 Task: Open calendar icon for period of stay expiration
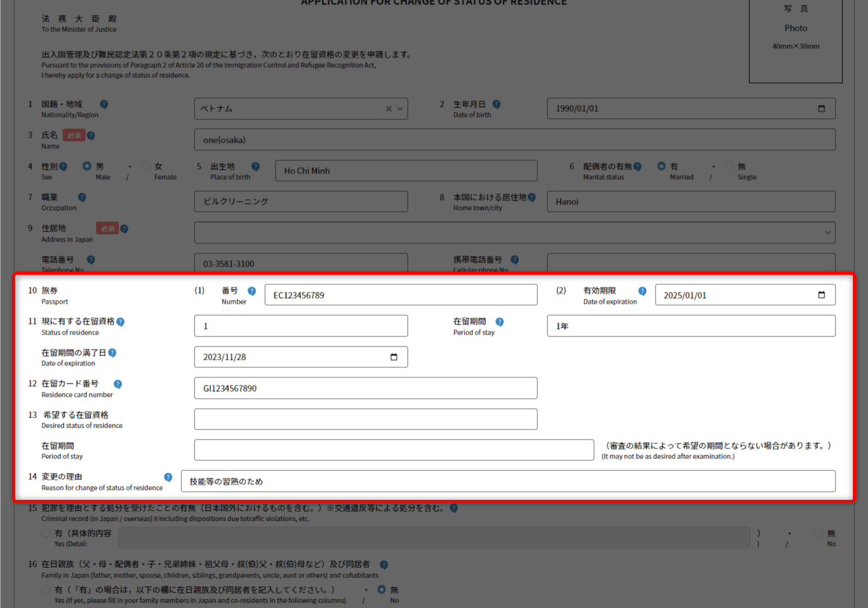point(394,357)
